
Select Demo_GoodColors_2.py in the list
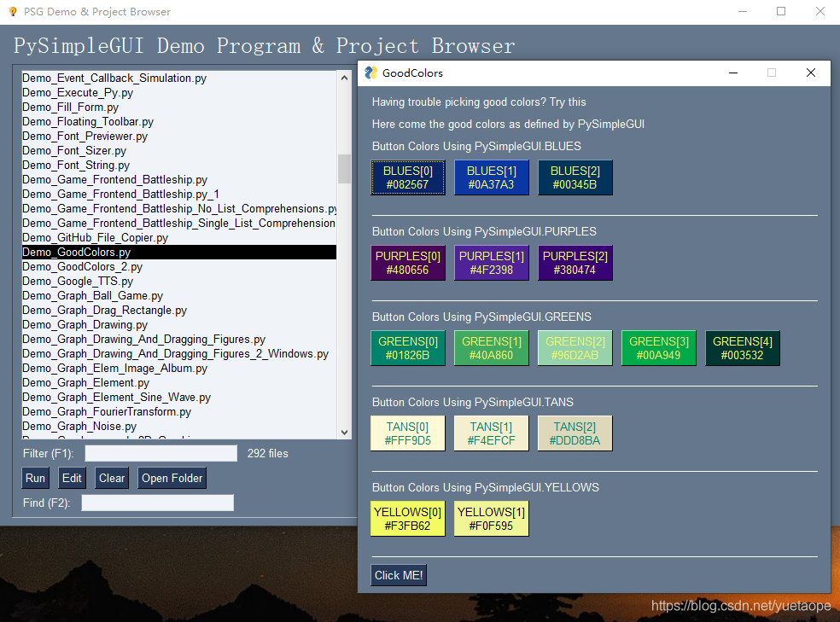[x=179, y=266]
